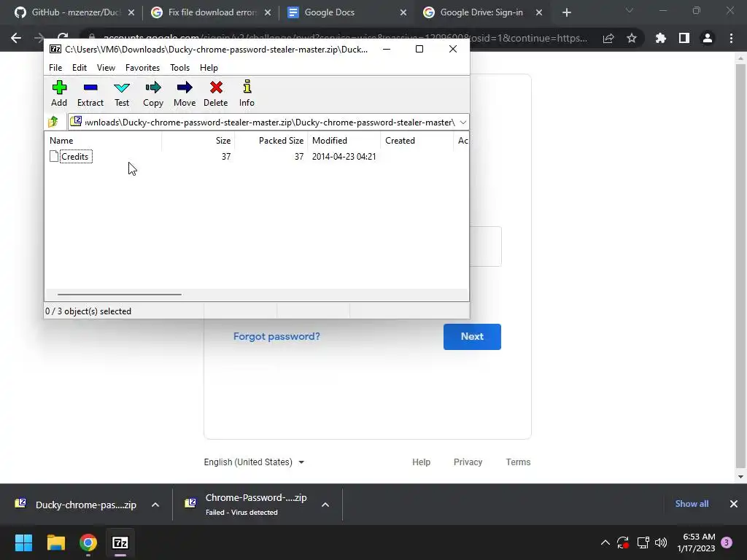This screenshot has height=560, width=747.
Task: Open File Explorer from taskbar
Action: click(55, 542)
